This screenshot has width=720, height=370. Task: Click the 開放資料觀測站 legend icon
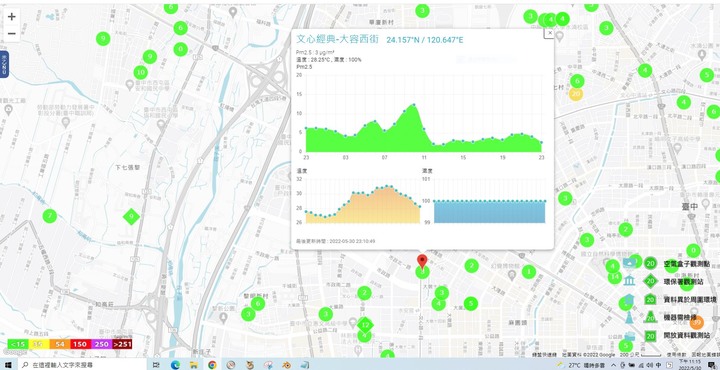pos(630,336)
